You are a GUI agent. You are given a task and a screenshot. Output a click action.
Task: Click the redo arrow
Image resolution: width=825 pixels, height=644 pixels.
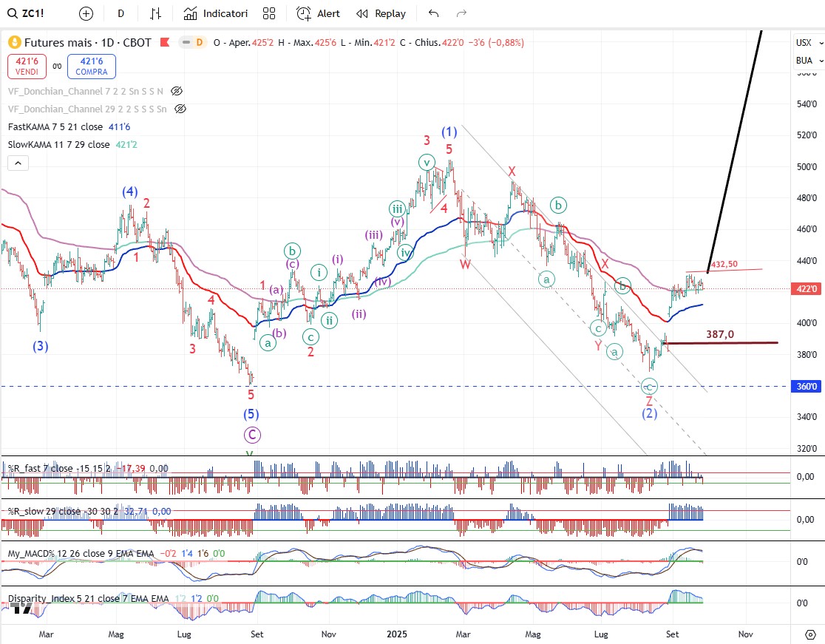(x=461, y=13)
